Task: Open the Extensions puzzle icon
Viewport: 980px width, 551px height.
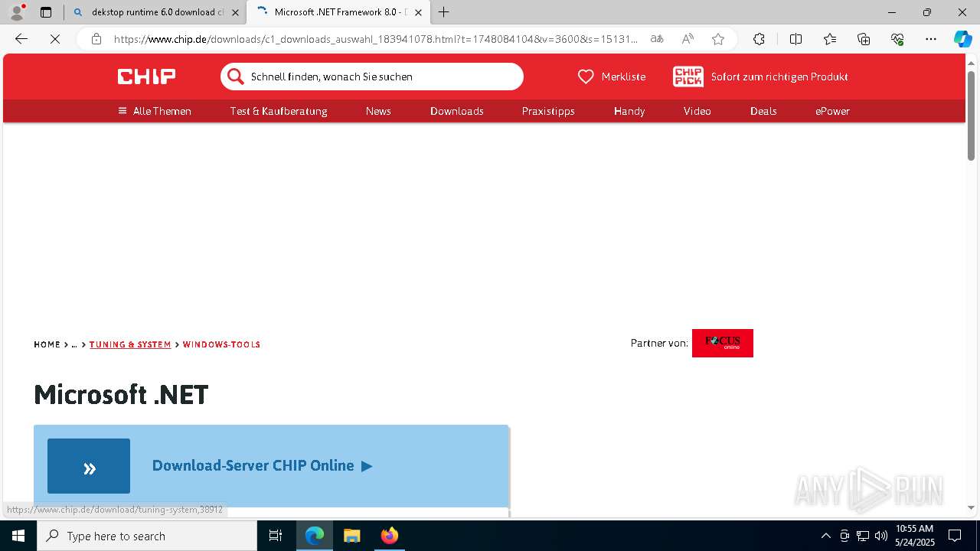Action: (x=759, y=39)
